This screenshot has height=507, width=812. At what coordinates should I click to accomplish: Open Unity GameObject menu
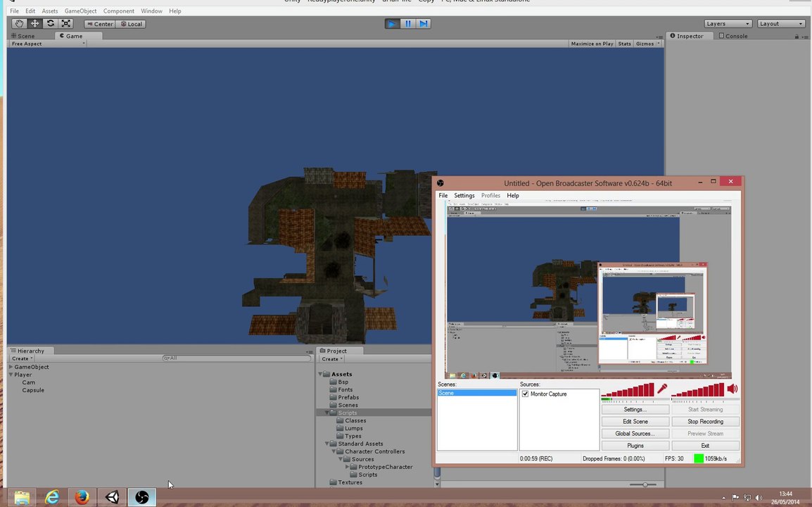(x=80, y=11)
